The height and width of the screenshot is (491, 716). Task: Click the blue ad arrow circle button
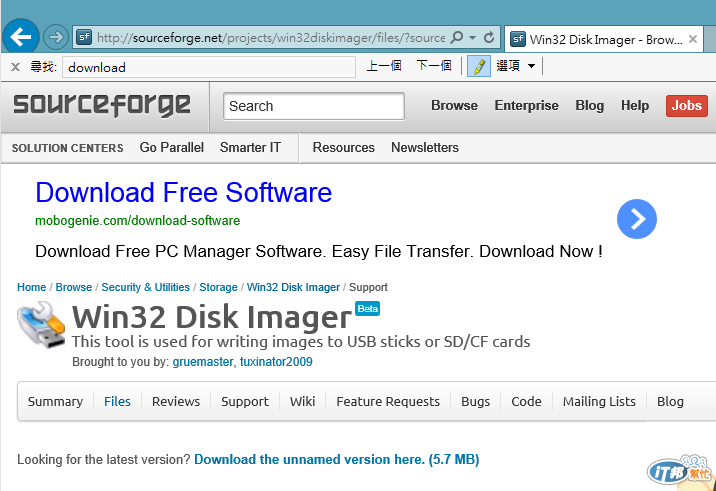[x=637, y=219]
